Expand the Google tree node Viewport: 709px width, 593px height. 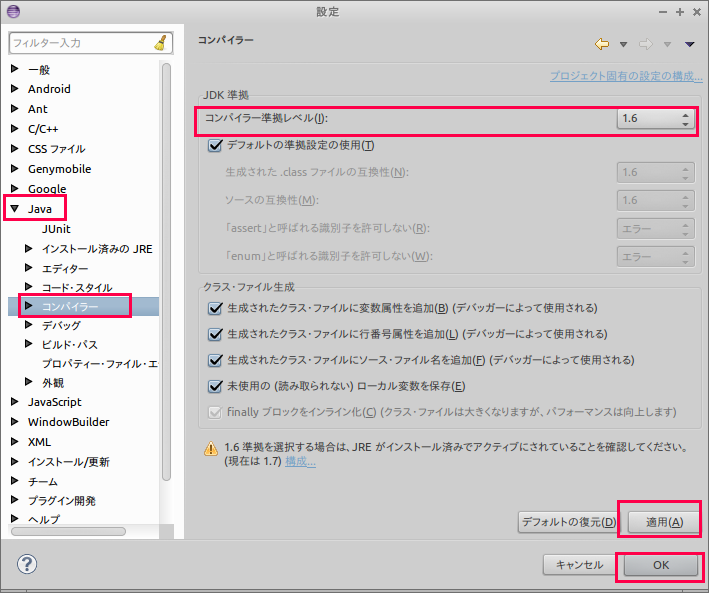[x=14, y=188]
